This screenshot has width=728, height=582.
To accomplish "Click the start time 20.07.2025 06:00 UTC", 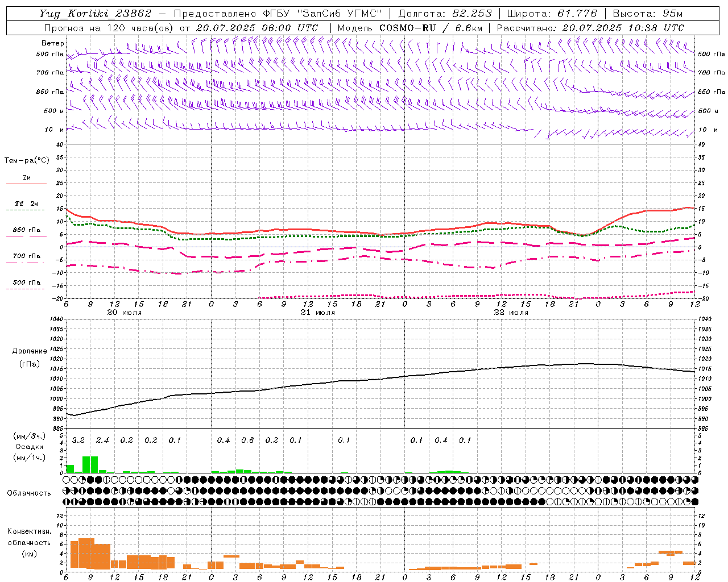I will [257, 28].
